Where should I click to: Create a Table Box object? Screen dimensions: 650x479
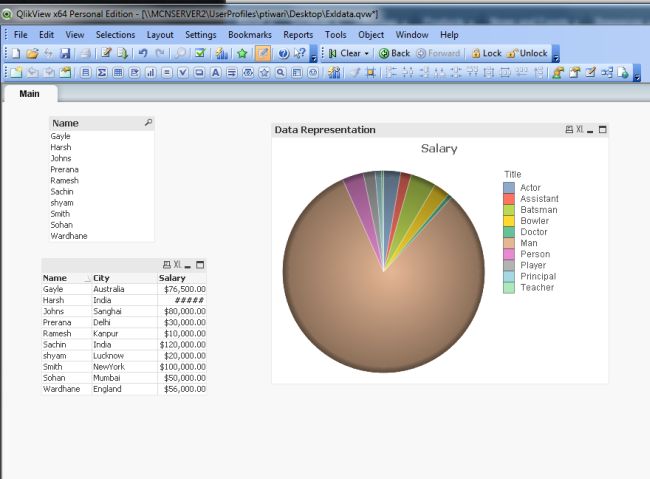[118, 73]
